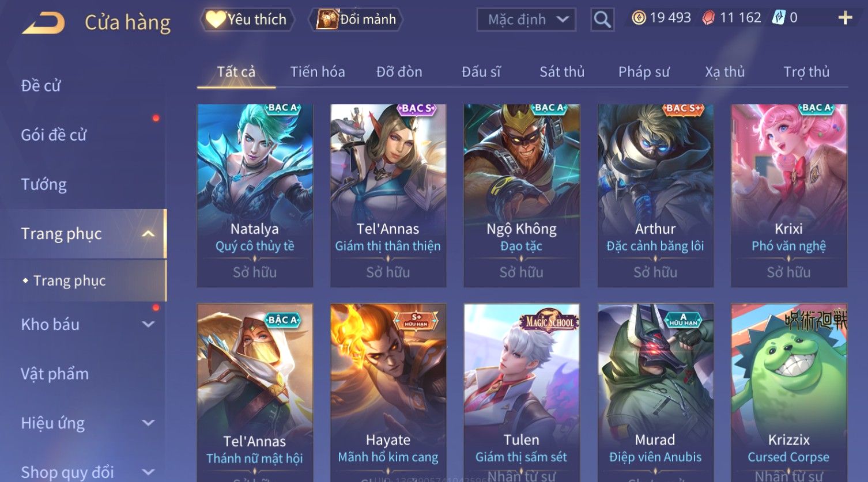Open Gói đề cử in sidebar
The width and height of the screenshot is (868, 482).
[54, 135]
